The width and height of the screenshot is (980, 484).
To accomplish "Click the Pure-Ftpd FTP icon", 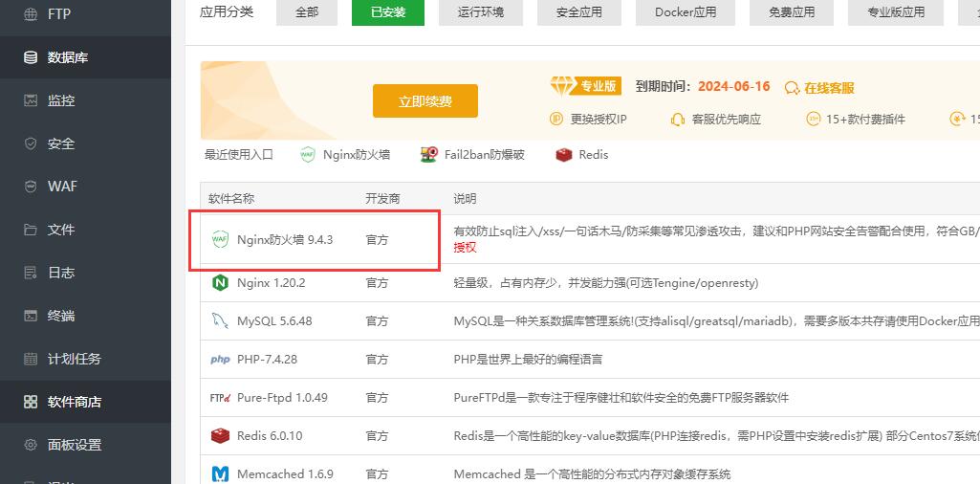I will coord(221,398).
